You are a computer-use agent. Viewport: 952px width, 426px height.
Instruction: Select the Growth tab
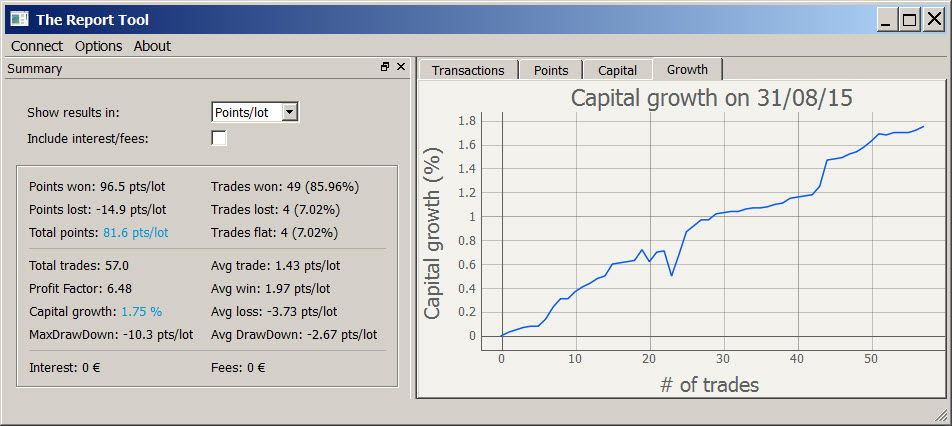(687, 69)
